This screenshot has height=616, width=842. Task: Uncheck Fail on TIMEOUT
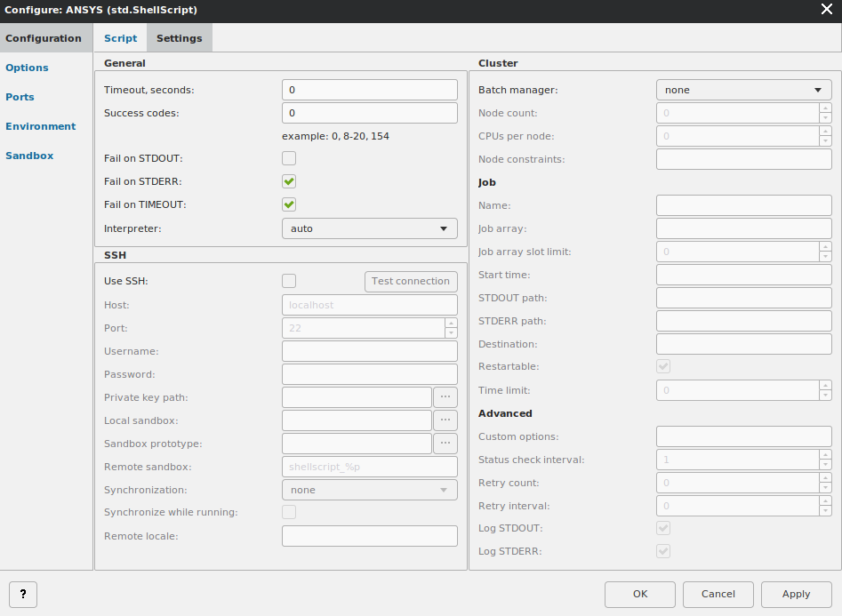coord(289,204)
